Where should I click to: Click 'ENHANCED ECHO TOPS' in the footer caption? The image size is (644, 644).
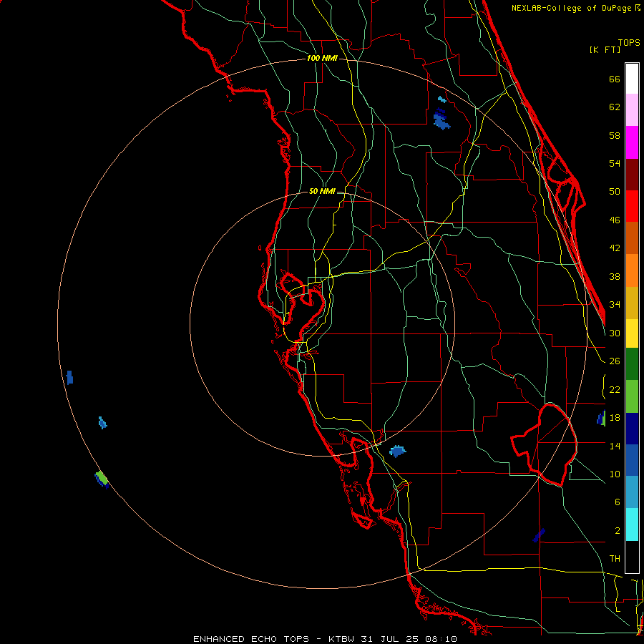[251, 639]
